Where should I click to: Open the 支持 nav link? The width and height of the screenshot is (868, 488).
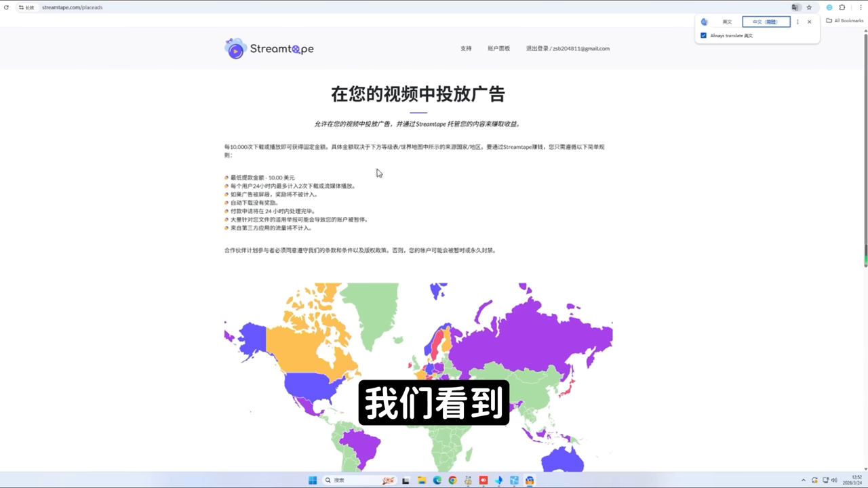[466, 49]
